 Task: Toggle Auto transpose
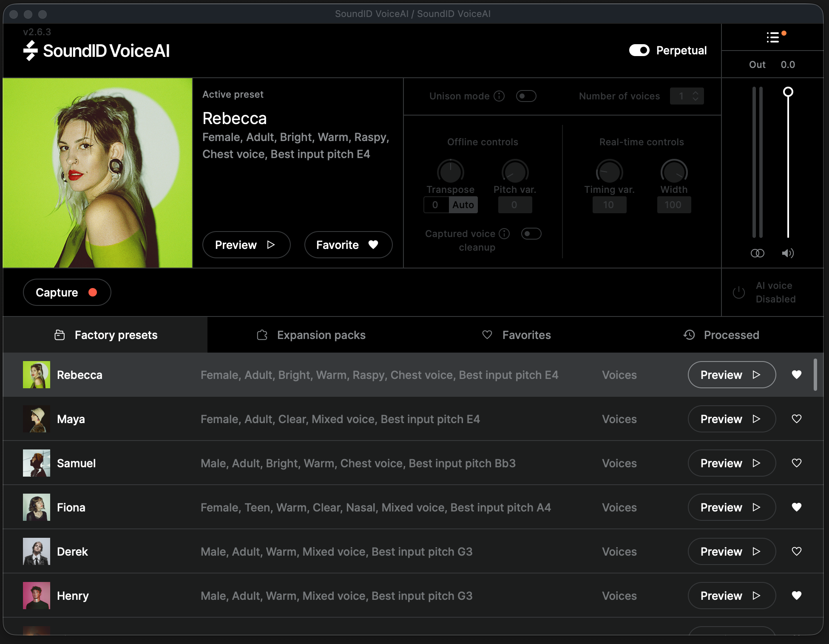coord(463,205)
